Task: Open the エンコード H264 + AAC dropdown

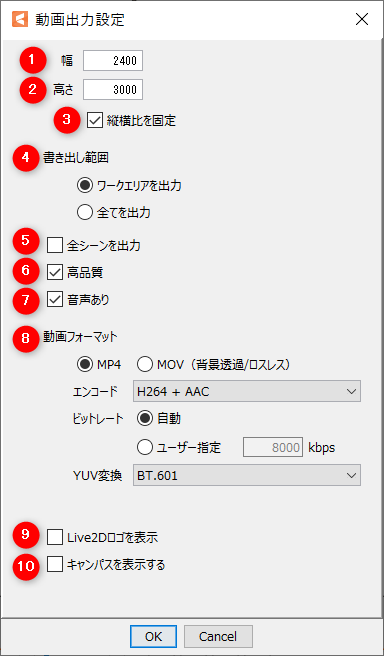Action: 247,392
